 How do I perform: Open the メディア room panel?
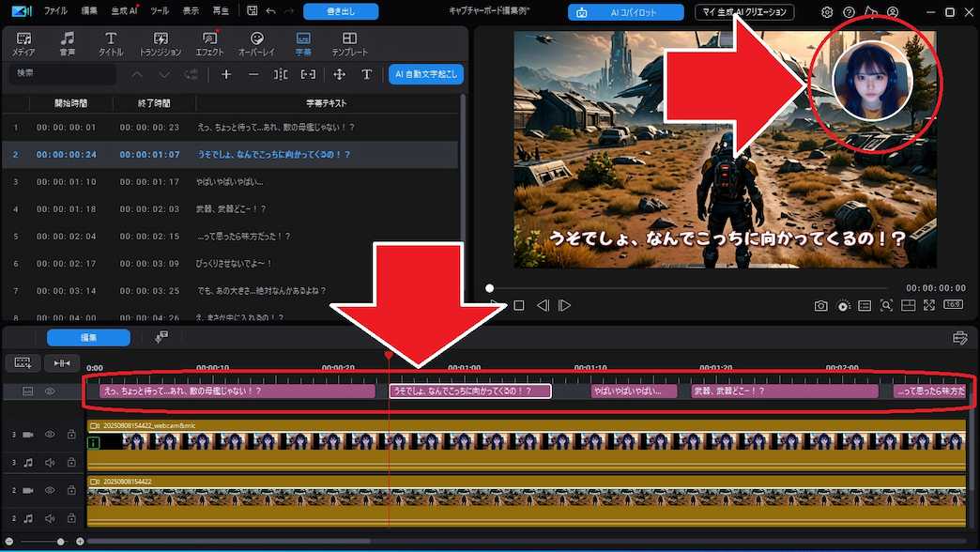tap(23, 41)
